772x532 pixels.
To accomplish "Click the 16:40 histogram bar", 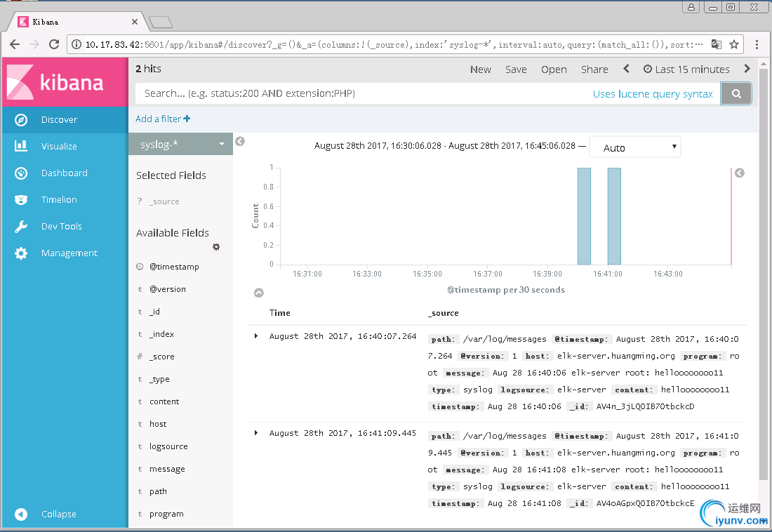I will coord(584,215).
